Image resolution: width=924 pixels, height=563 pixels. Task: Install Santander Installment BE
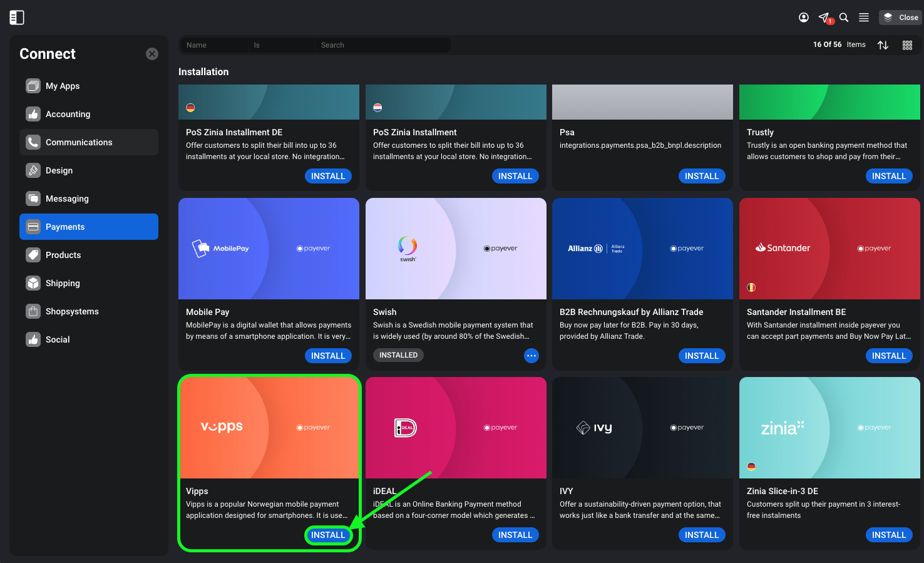point(889,356)
